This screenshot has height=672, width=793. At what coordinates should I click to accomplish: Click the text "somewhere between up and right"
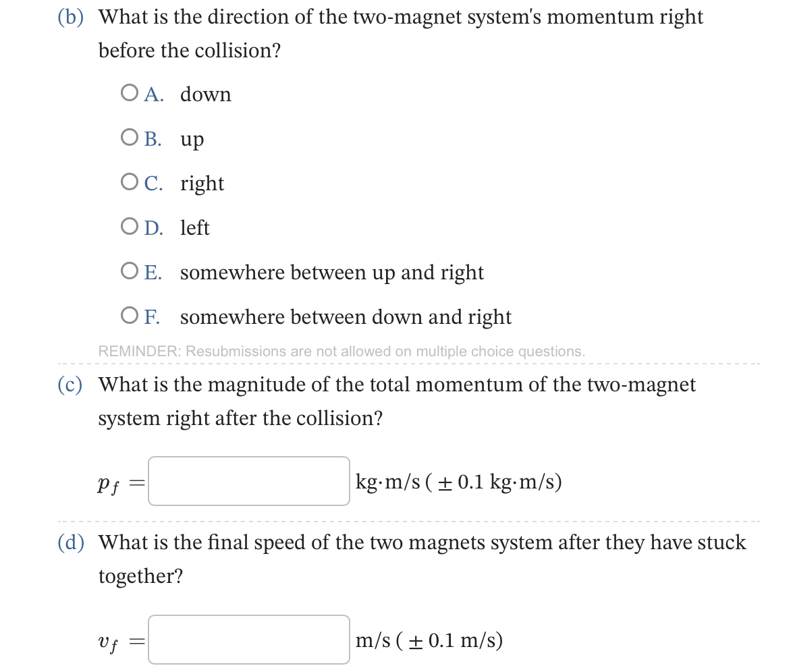(x=332, y=272)
